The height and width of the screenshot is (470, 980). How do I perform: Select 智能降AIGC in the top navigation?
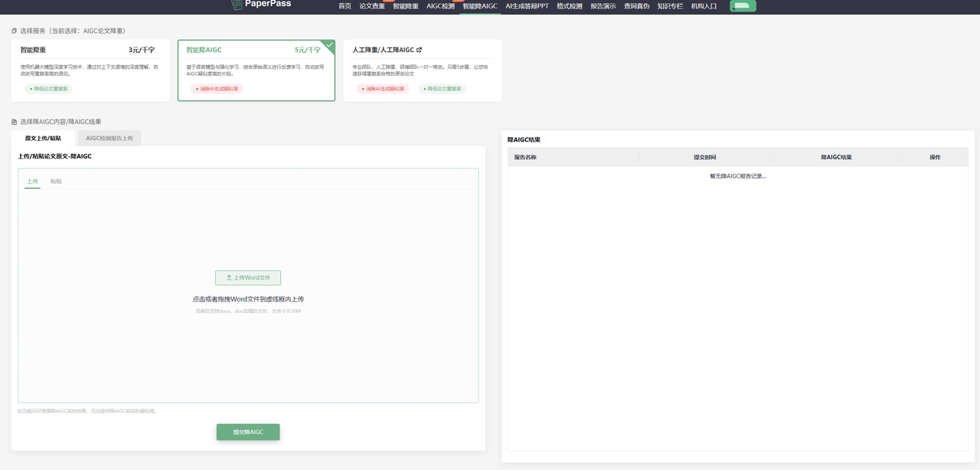[x=480, y=6]
